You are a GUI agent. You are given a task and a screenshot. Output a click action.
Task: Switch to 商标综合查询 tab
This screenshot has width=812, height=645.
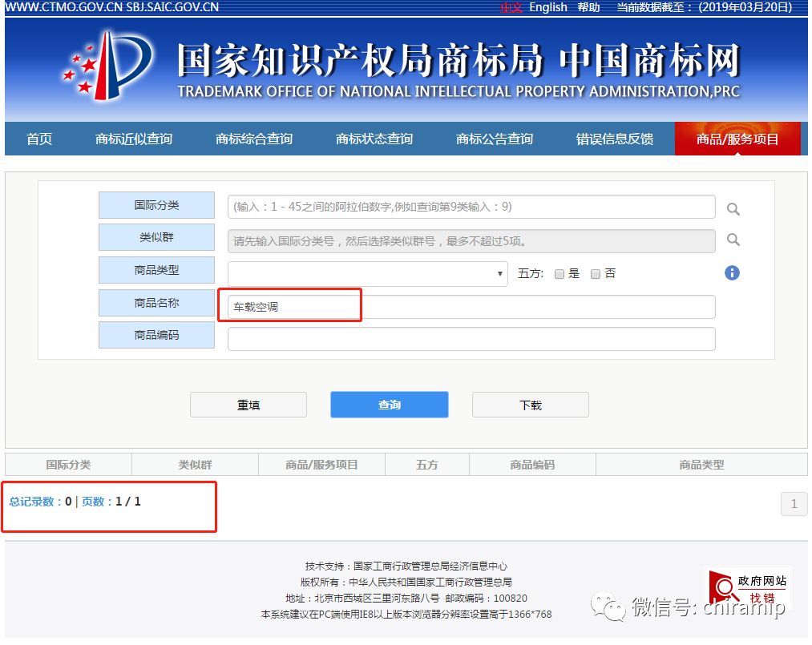(x=254, y=139)
